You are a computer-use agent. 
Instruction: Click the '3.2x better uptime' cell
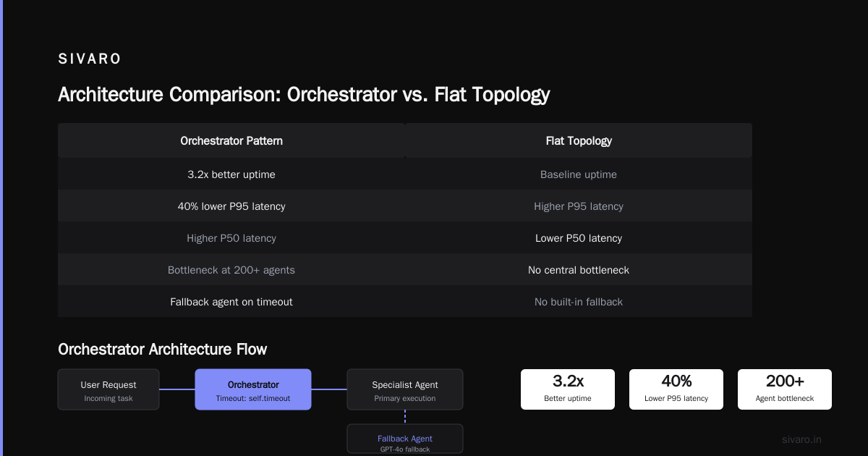[x=231, y=174]
